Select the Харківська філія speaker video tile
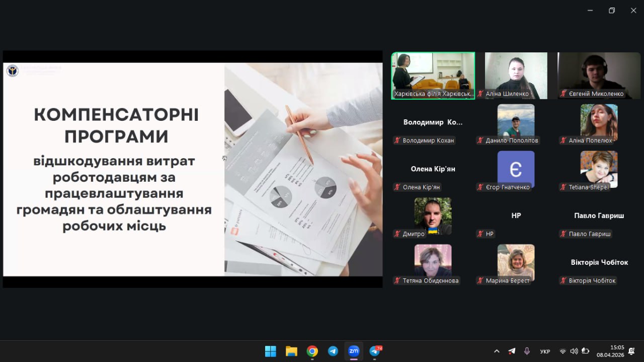This screenshot has width=644, height=362. (x=433, y=76)
